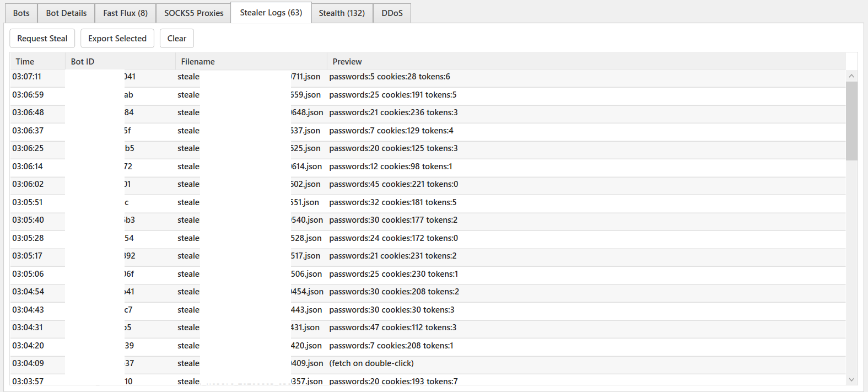Click the vertical scrollbar thumb of the log list

click(x=851, y=121)
